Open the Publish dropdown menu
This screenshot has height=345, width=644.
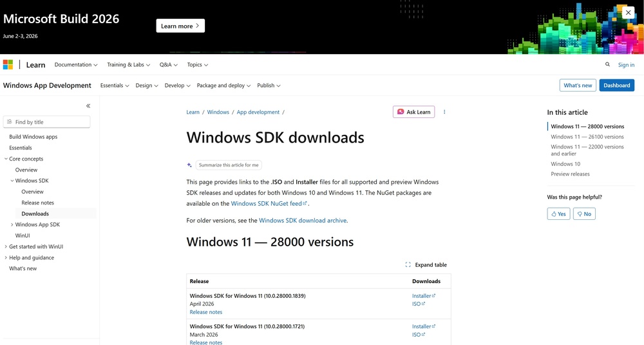coord(269,86)
